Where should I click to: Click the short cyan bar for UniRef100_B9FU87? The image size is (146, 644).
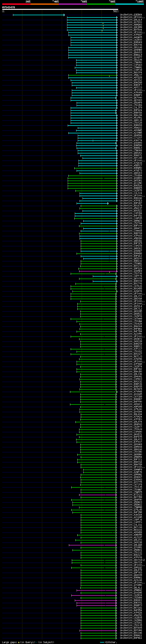tap(93, 204)
